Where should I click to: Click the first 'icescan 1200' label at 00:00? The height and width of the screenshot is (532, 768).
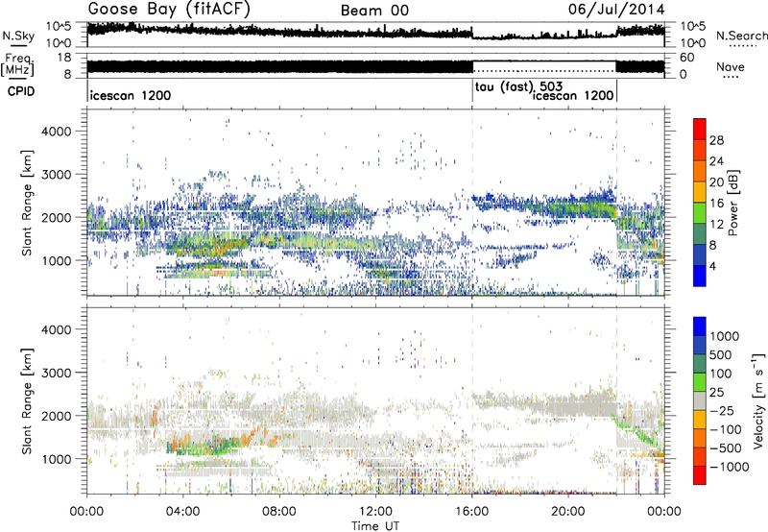131,95
